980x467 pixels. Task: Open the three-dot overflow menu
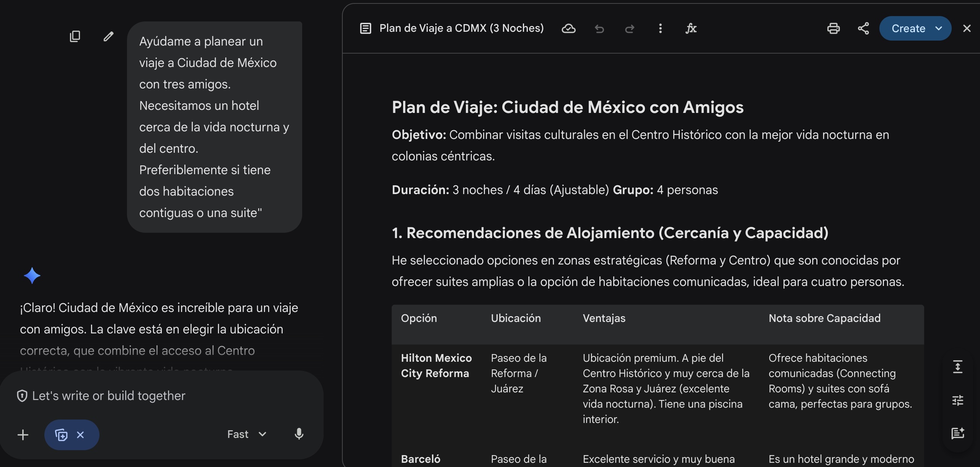pos(660,28)
